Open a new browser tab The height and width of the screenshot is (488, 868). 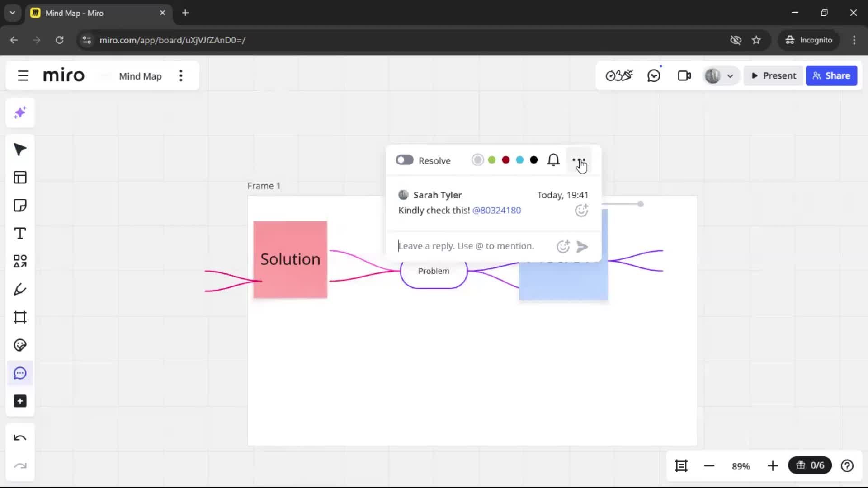[x=185, y=13]
